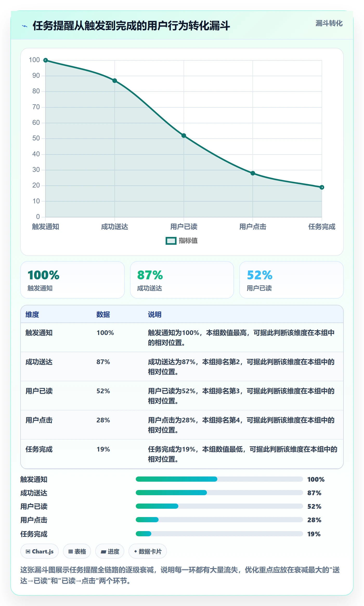364x606 pixels.
Task: Click the 任务完成 progress bar
Action: coord(219,534)
